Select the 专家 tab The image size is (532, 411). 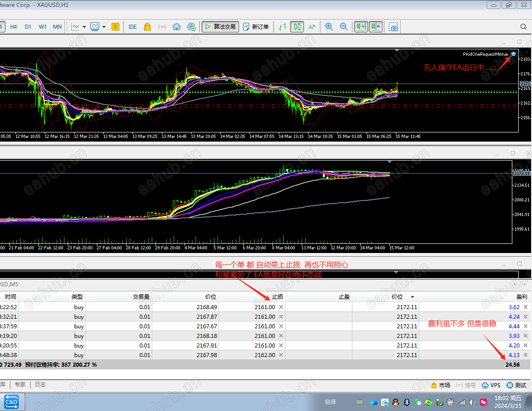click(x=20, y=385)
